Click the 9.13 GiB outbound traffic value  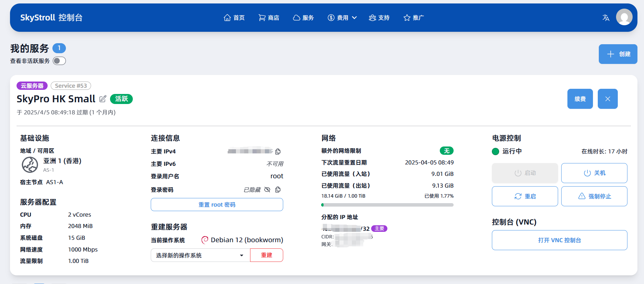443,186
